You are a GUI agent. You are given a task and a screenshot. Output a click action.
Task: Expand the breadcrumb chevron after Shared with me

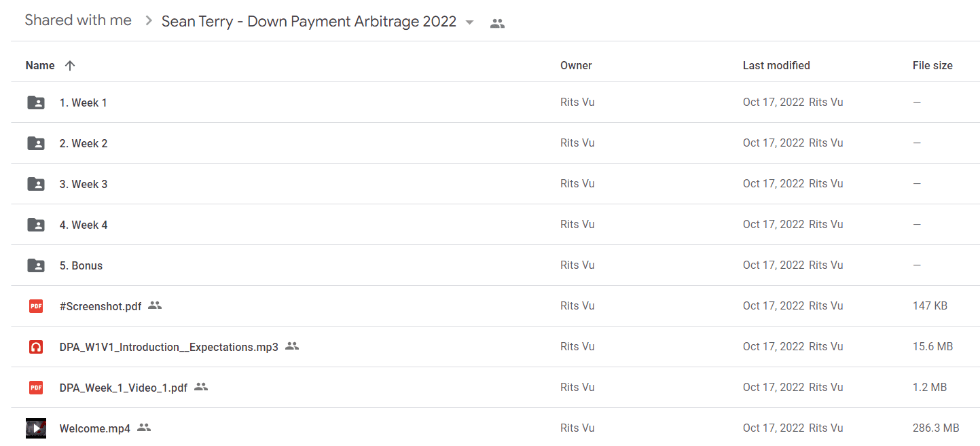pyautogui.click(x=149, y=21)
